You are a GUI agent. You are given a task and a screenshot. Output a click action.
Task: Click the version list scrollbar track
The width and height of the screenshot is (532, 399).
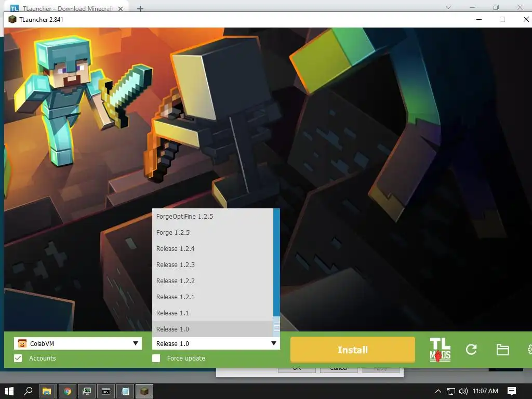(x=276, y=262)
